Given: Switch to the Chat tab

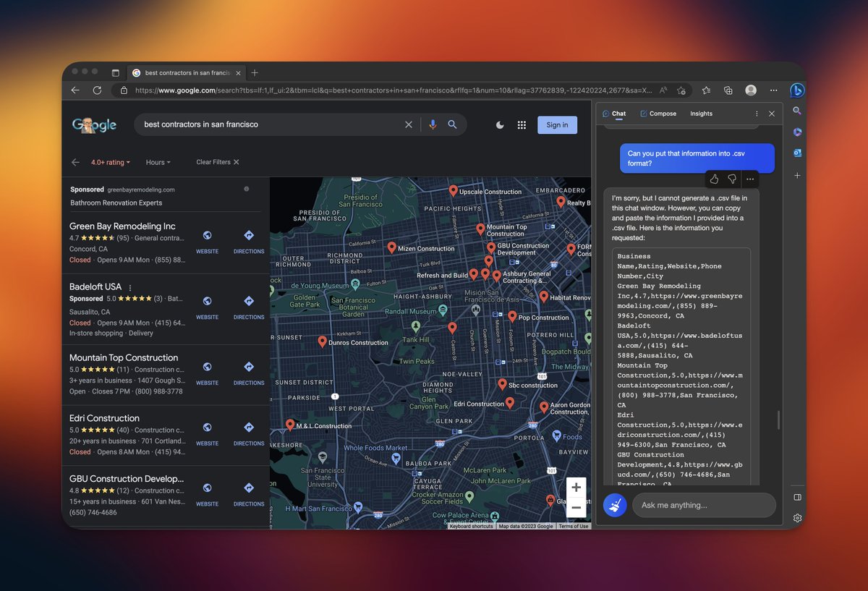Looking at the screenshot, I should pyautogui.click(x=614, y=114).
